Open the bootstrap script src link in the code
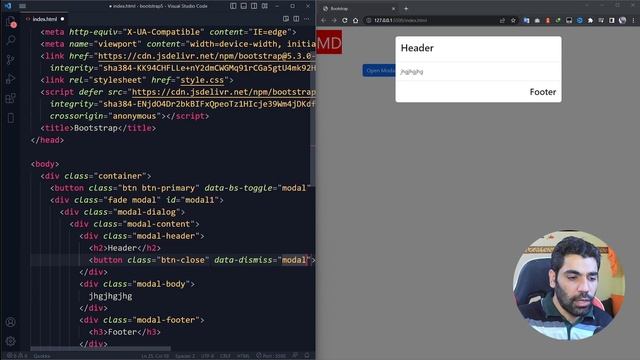 pyautogui.click(x=224, y=92)
